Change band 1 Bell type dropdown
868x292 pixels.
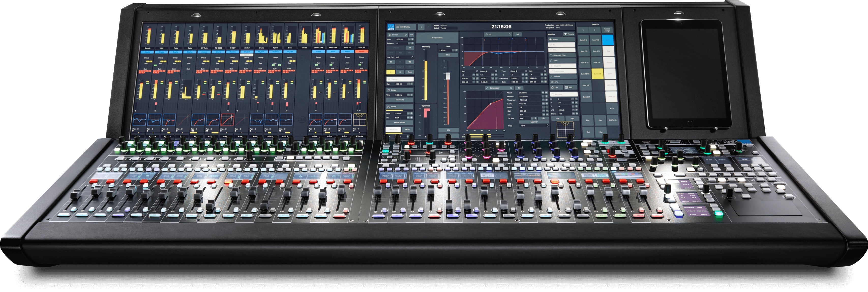(x=470, y=71)
